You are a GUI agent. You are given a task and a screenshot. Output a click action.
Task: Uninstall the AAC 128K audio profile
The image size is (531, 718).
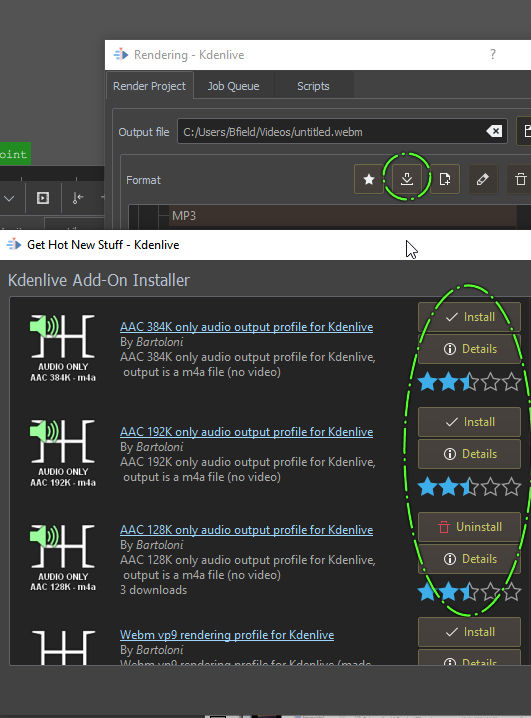tap(469, 527)
